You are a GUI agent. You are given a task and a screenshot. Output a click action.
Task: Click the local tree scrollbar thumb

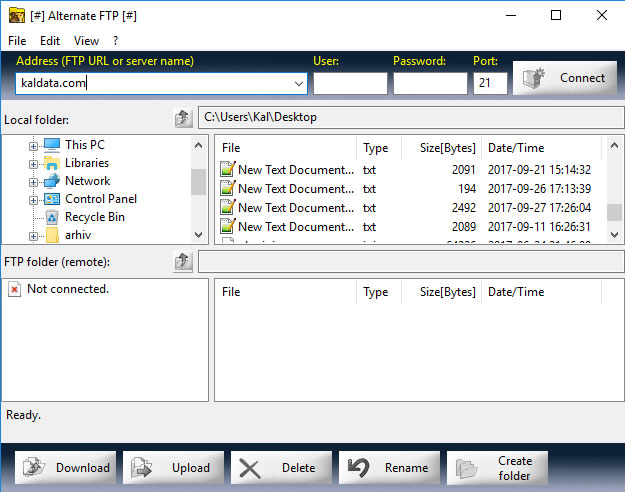[x=199, y=182]
